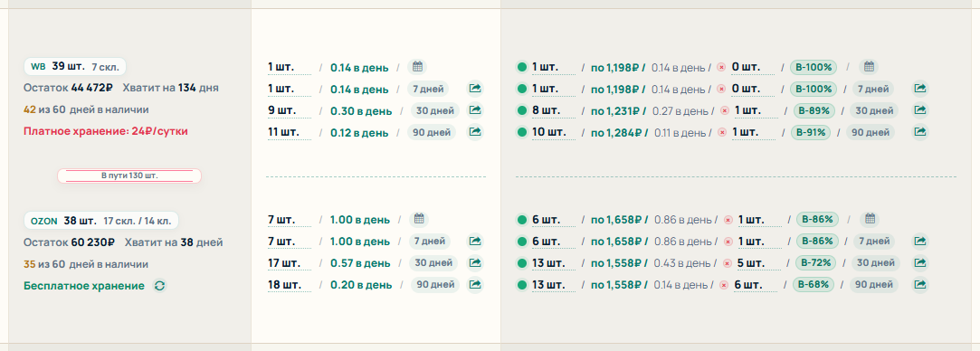This screenshot has height=351, width=980.
Task: Select 90 дней pill beside B-91%
Action: click(871, 132)
